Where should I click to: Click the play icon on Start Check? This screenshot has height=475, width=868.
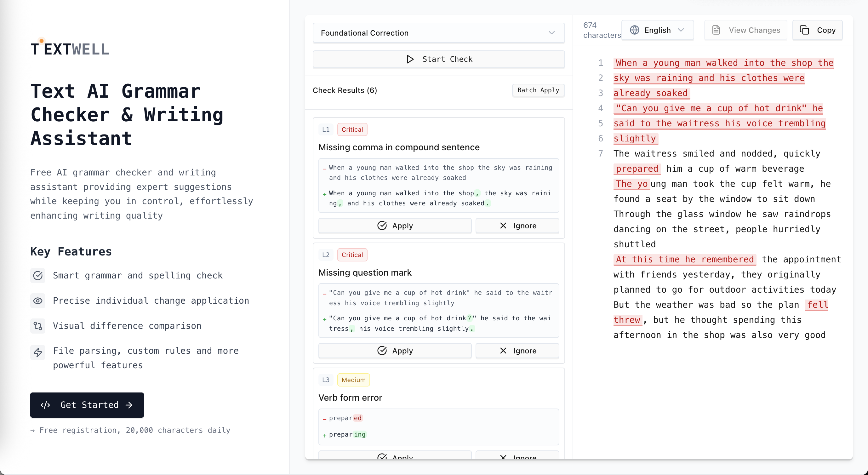click(410, 59)
